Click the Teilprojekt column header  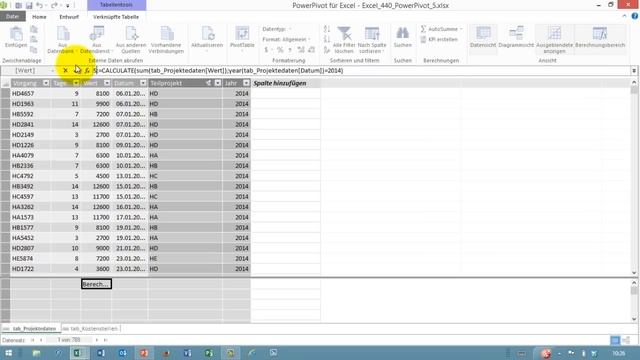click(x=185, y=83)
